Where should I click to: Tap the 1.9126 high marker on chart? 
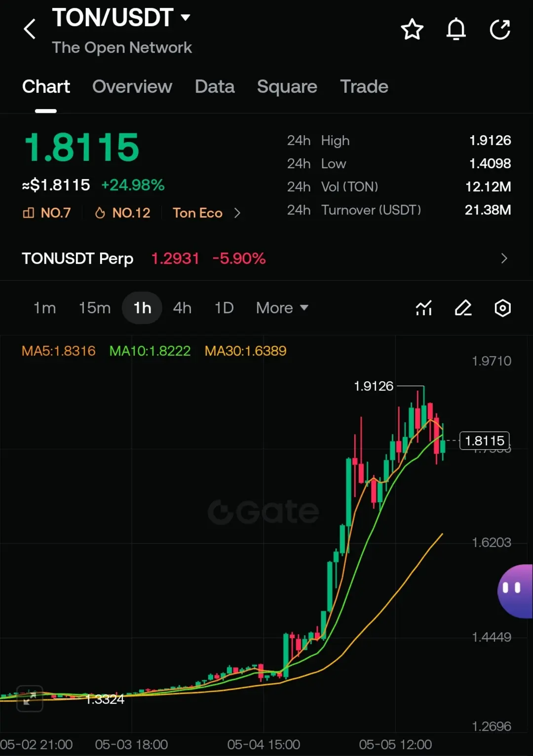point(374,386)
